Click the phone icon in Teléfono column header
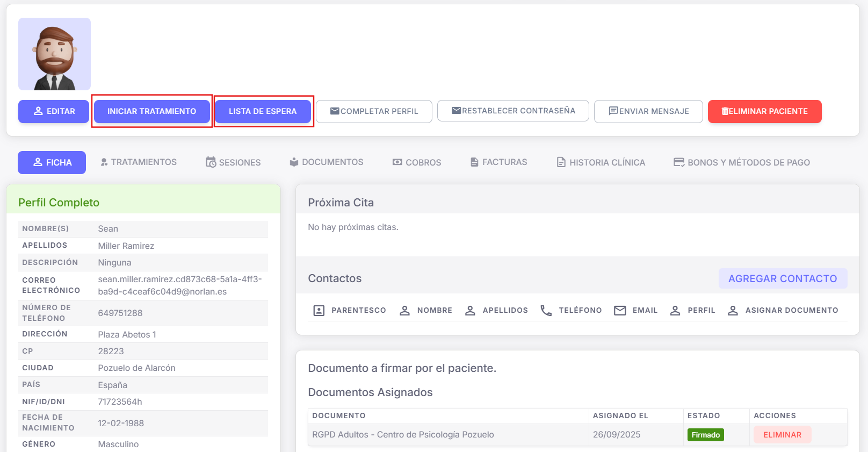The width and height of the screenshot is (868, 452). [x=546, y=311]
